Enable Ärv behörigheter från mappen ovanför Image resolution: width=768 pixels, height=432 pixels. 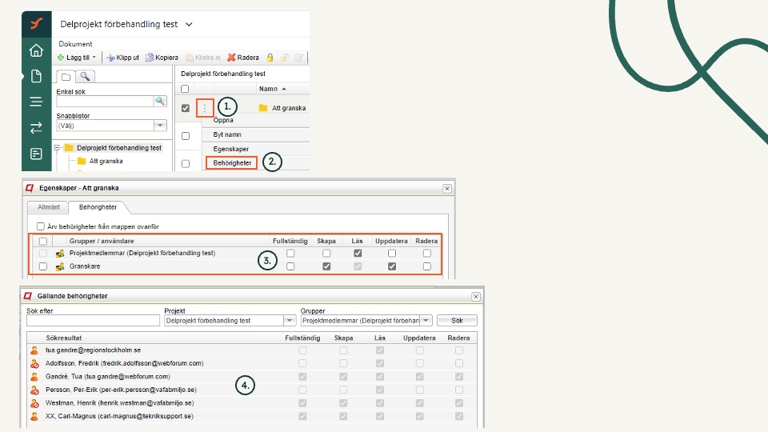coord(41,226)
